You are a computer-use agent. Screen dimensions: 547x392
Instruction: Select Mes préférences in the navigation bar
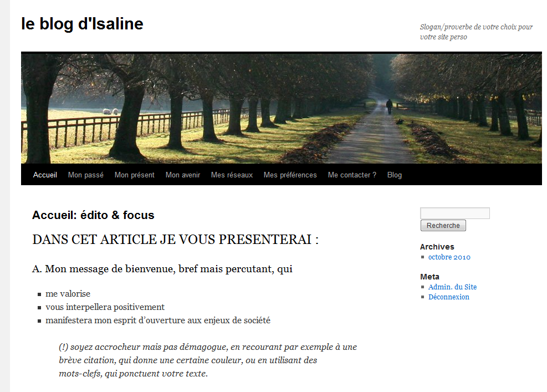click(x=290, y=175)
